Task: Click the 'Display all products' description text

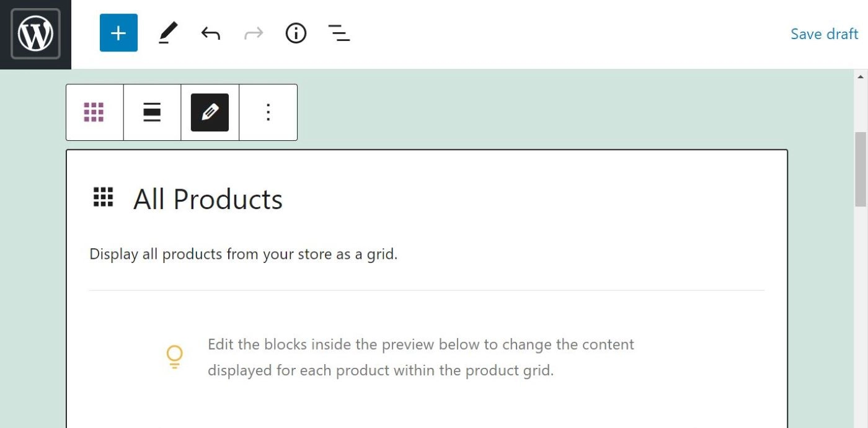Action: click(x=243, y=254)
